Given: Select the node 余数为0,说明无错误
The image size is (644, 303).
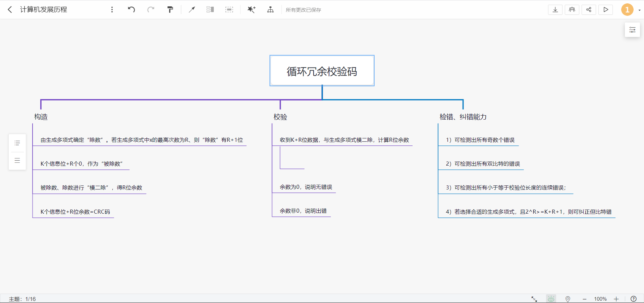Looking at the screenshot, I should 306,187.
